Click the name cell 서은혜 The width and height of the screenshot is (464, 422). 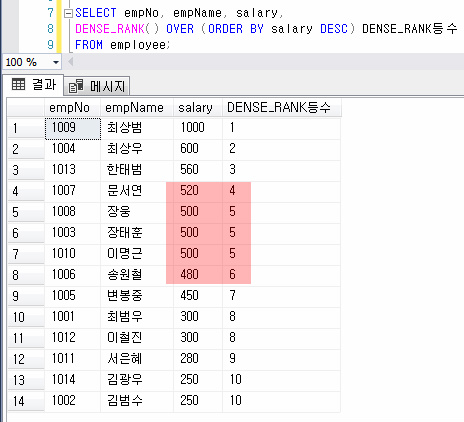click(137, 359)
